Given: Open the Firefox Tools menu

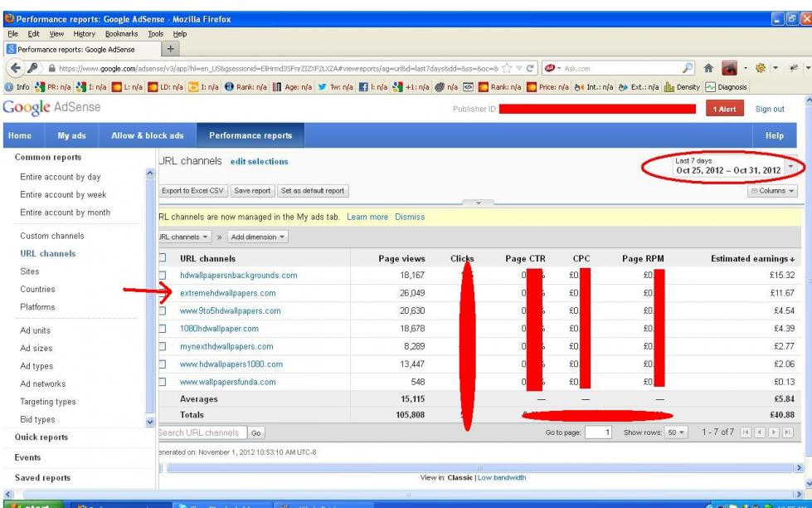Looking at the screenshot, I should pyautogui.click(x=155, y=34).
